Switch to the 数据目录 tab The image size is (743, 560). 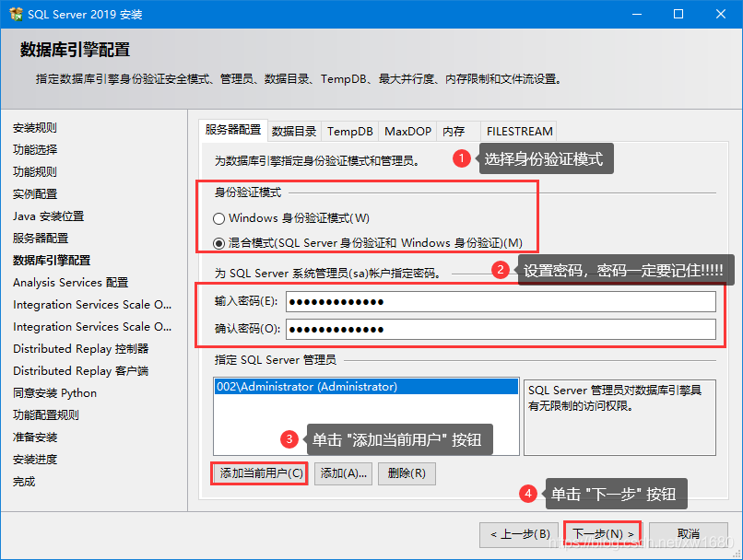(x=294, y=131)
